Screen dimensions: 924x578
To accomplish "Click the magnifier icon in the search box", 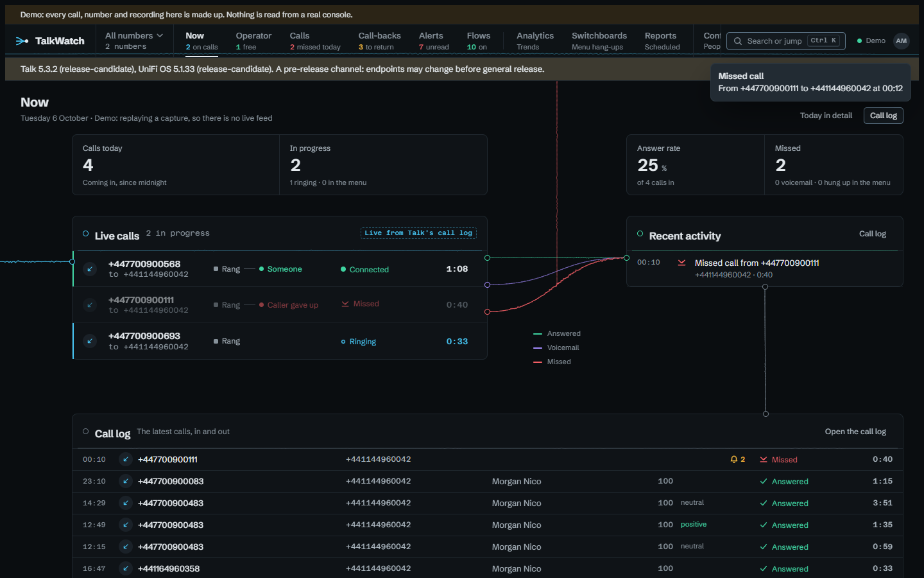I will click(738, 41).
